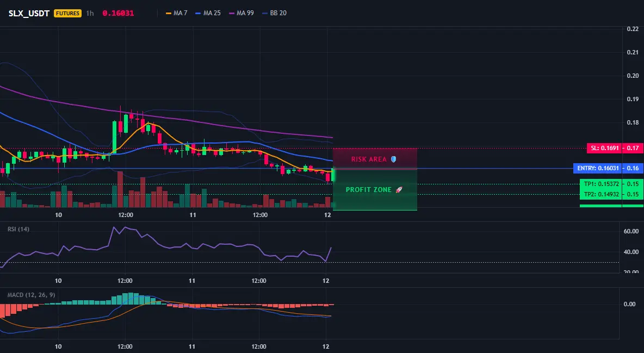The image size is (644, 353).
Task: Click the 0.16031 current price
Action: tap(118, 13)
